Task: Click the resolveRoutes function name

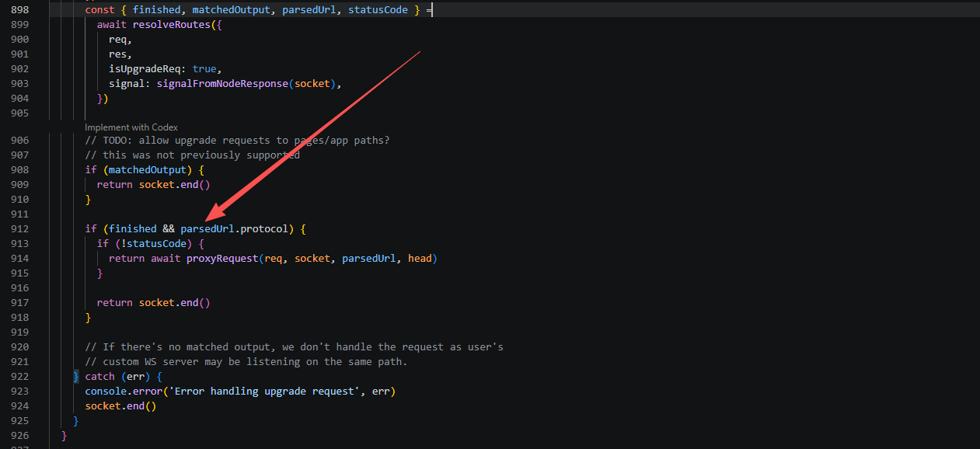Action: pos(168,24)
